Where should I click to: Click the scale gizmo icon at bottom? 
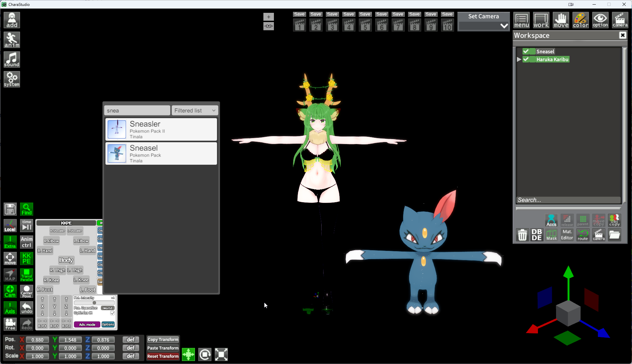(221, 354)
